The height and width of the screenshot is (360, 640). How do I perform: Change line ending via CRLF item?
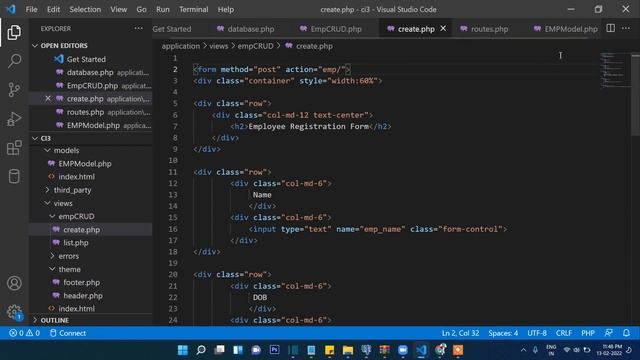coord(564,333)
